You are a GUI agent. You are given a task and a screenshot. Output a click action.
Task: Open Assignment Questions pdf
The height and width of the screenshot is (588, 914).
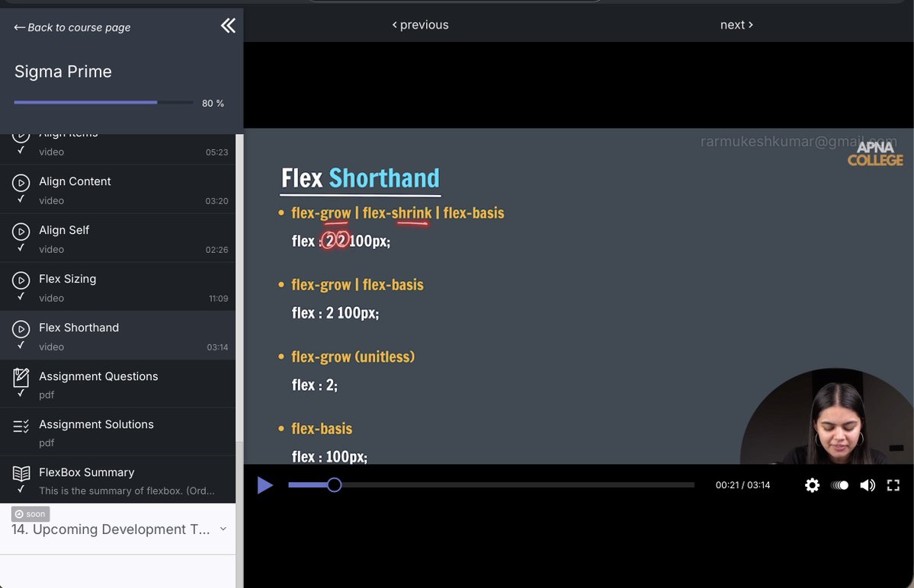[117, 384]
